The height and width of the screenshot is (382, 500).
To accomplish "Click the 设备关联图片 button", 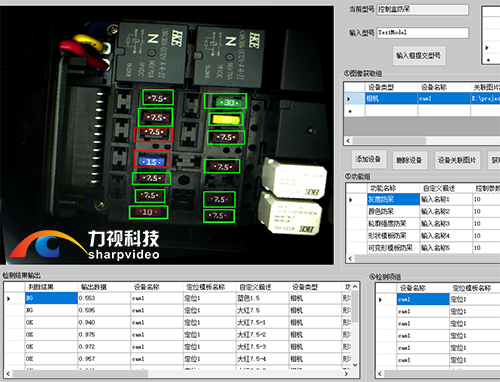I will 457,160.
